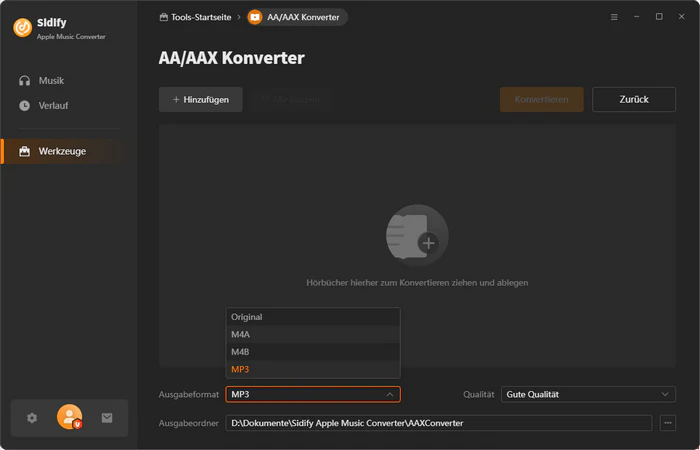This screenshot has height=450, width=700.
Task: Open the hamburger menu icon
Action: (x=614, y=17)
